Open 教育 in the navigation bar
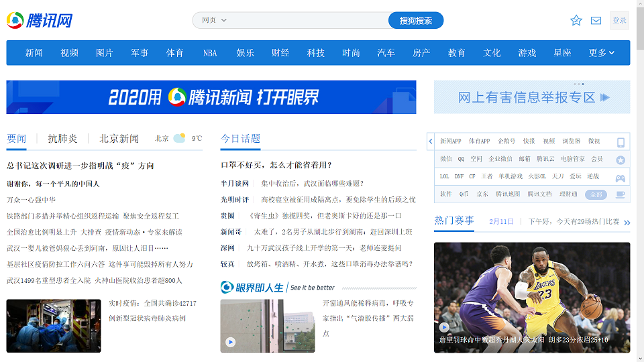The height and width of the screenshot is (362, 644). [457, 53]
